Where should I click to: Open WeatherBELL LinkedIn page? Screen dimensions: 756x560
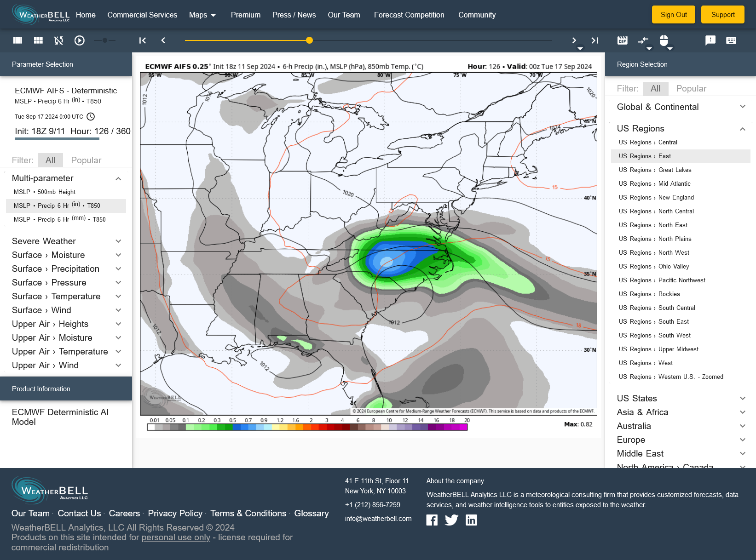coord(472,520)
